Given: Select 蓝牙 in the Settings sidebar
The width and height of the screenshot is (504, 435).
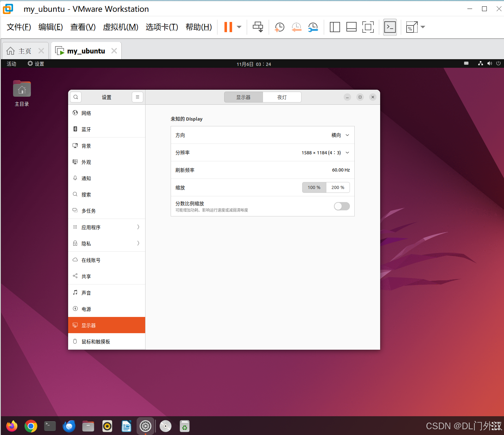Looking at the screenshot, I should (107, 129).
